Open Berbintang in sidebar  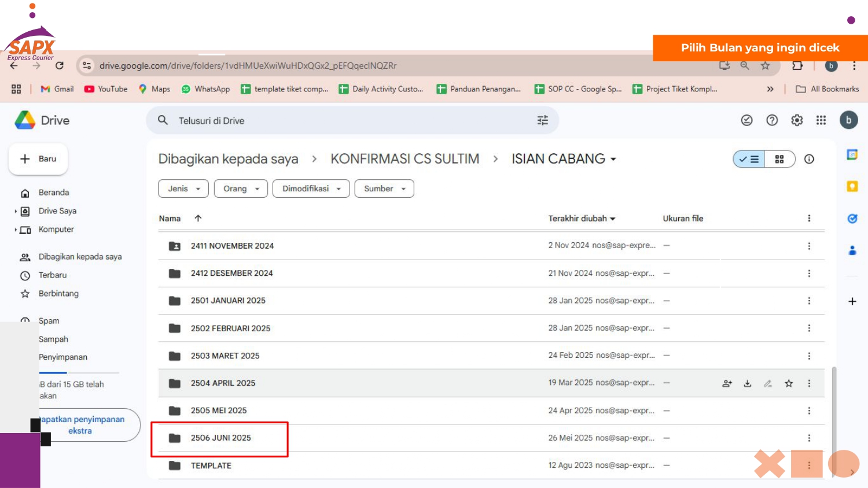[58, 294]
